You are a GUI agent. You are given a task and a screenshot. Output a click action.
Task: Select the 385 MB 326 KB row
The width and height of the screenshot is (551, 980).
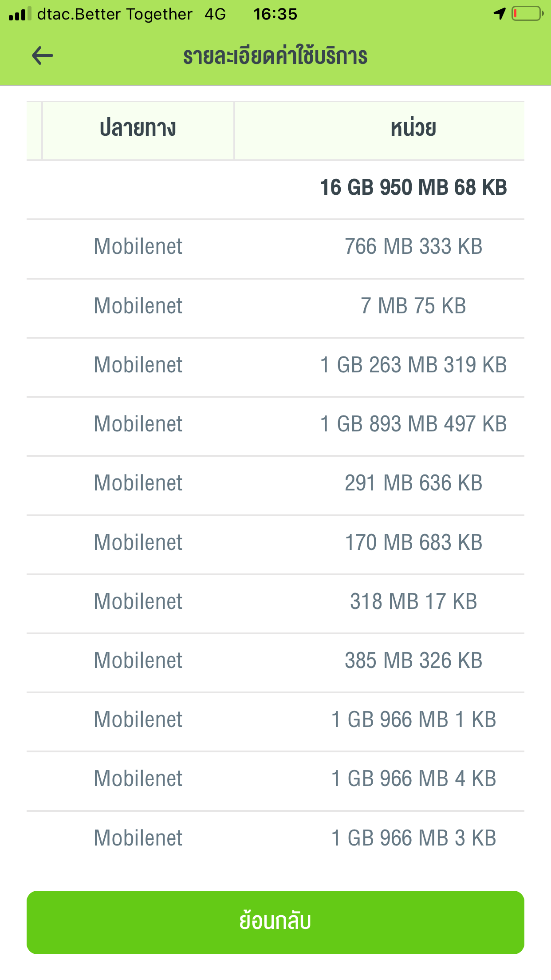pos(275,661)
